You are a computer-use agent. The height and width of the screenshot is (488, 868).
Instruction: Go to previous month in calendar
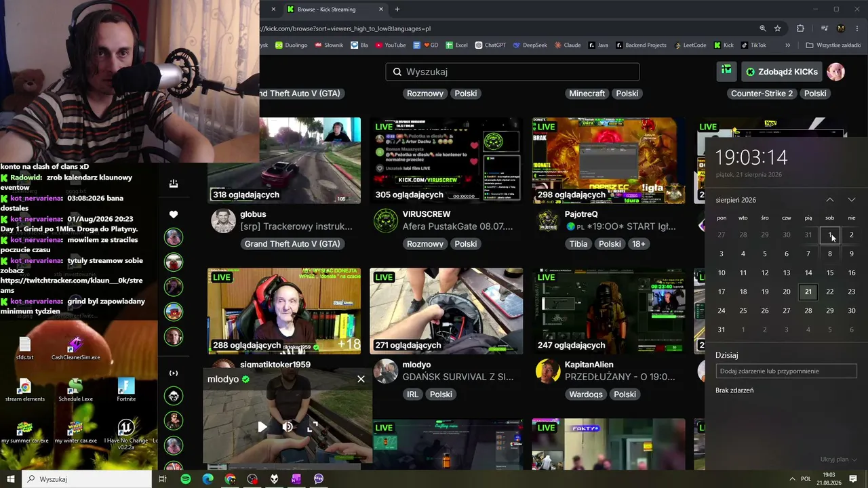(x=829, y=200)
